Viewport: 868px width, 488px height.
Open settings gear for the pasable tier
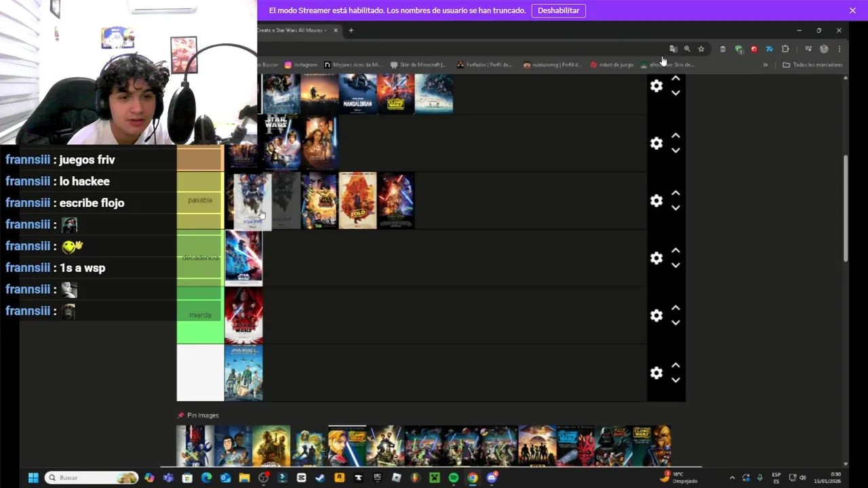point(656,201)
